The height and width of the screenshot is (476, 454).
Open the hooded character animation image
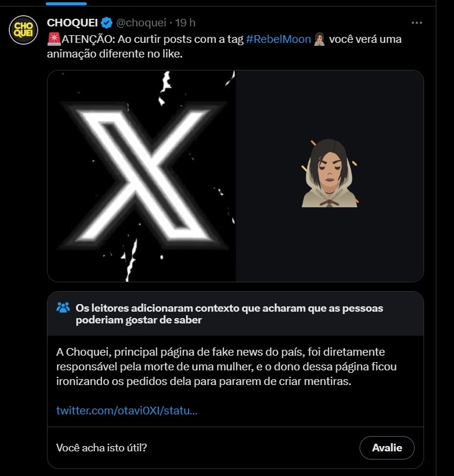pos(330,176)
